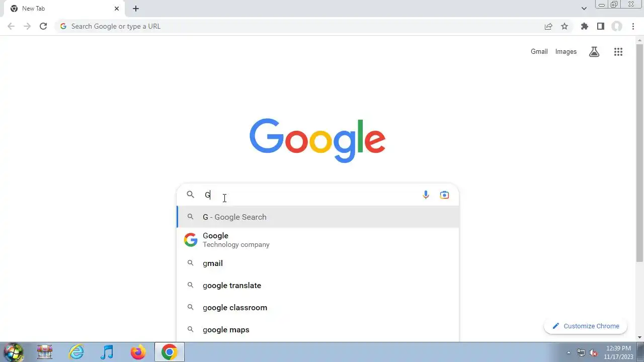Viewport: 644px width, 362px height.
Task: Open the Google apps grid
Action: click(618, 52)
